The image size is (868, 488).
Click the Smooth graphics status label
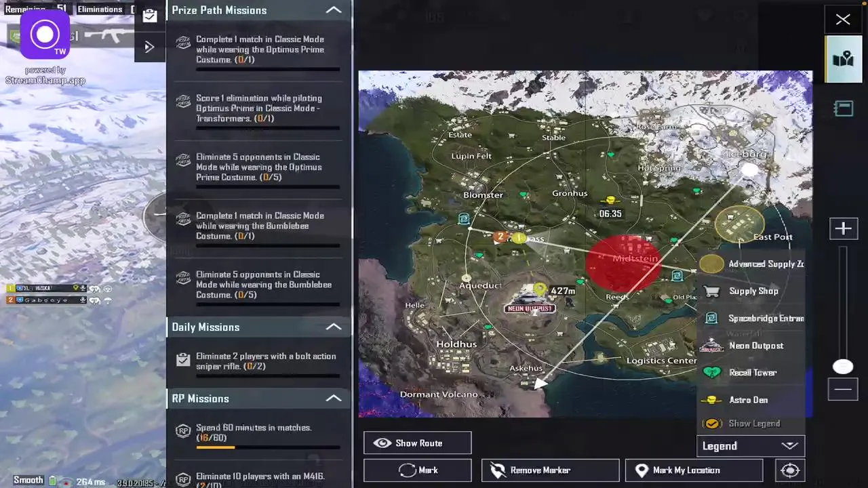click(x=28, y=480)
